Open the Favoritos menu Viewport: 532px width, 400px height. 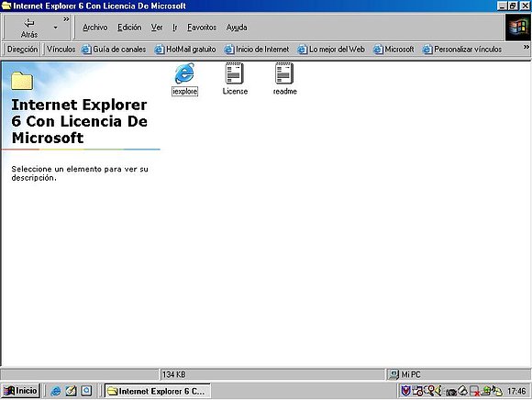tap(202, 28)
